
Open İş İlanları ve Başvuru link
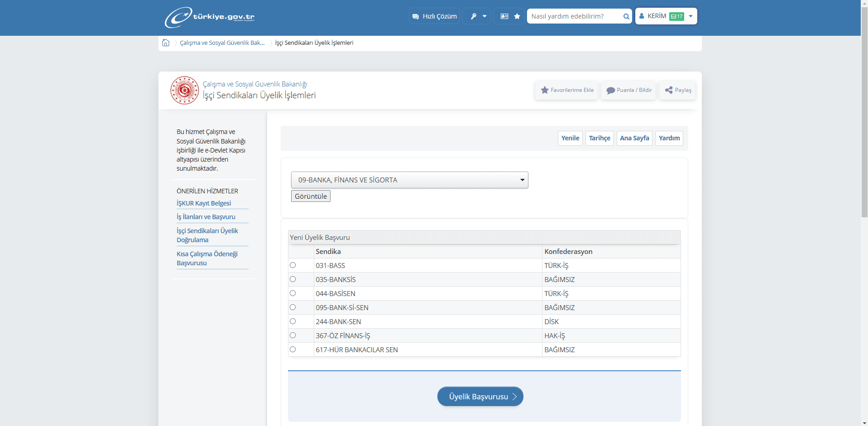point(206,217)
